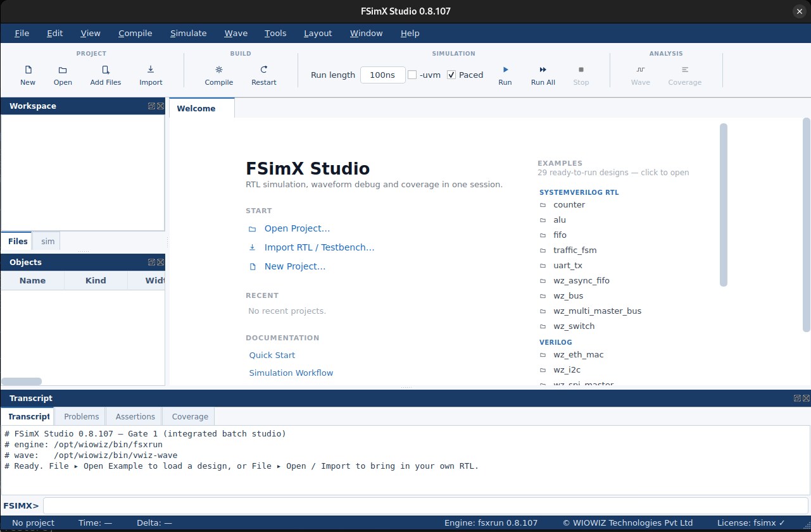Screen dimensions: 811x532
Task: Open the Help menu
Action: pyautogui.click(x=410, y=33)
